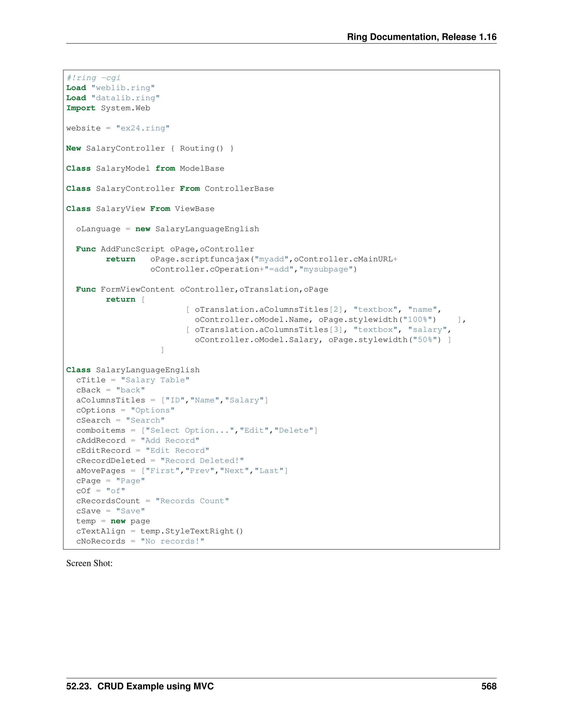Click the '#!ring -cgi' comment line
563x728 pixels.
coord(93,78)
